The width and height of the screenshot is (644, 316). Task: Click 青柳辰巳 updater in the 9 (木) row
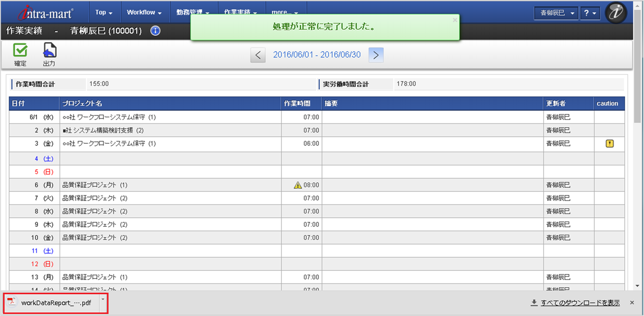(568, 224)
